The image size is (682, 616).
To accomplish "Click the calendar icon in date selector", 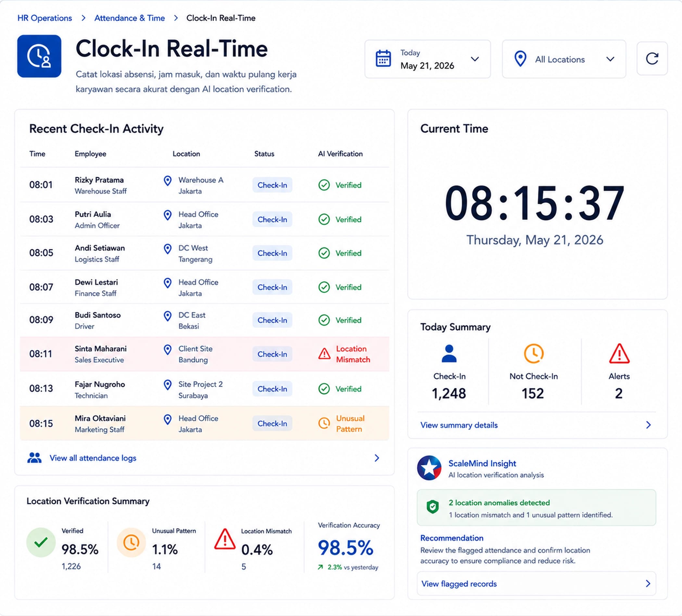I will coord(383,58).
